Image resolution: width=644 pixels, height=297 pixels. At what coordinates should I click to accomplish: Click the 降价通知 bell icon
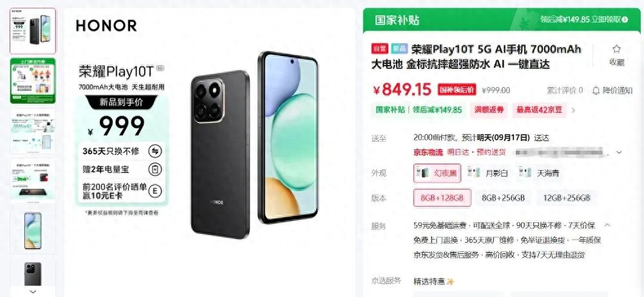[596, 90]
